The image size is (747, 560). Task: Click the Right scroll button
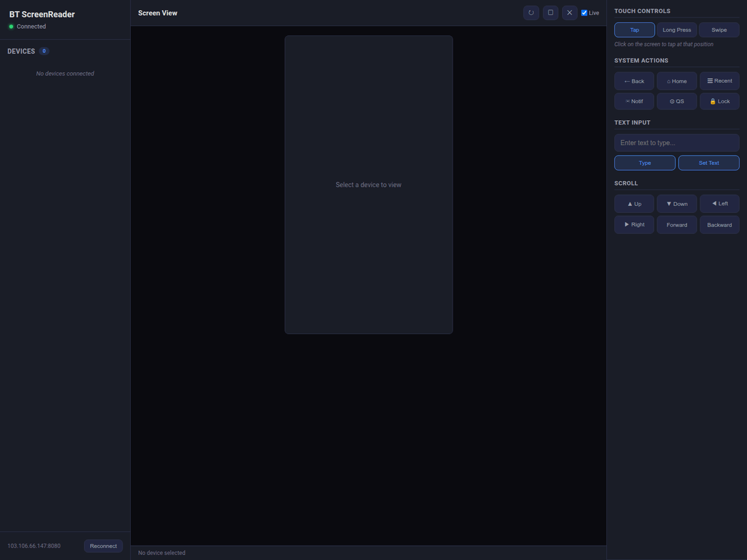point(634,225)
